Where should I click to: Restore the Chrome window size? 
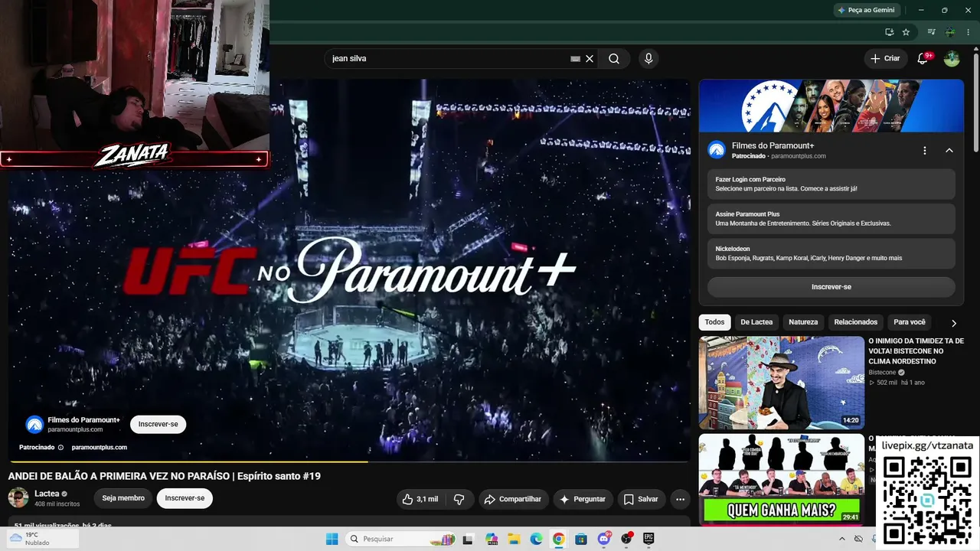944,10
